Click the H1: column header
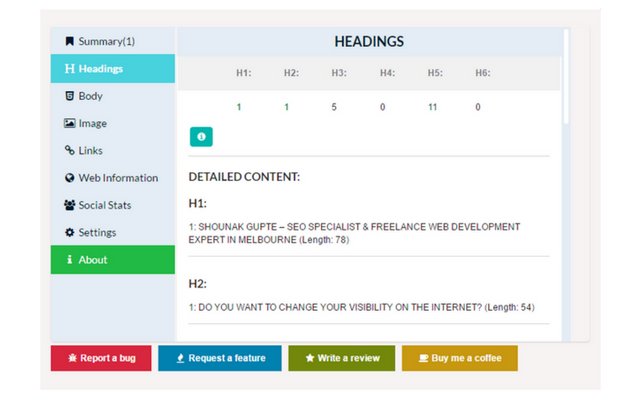 click(244, 73)
